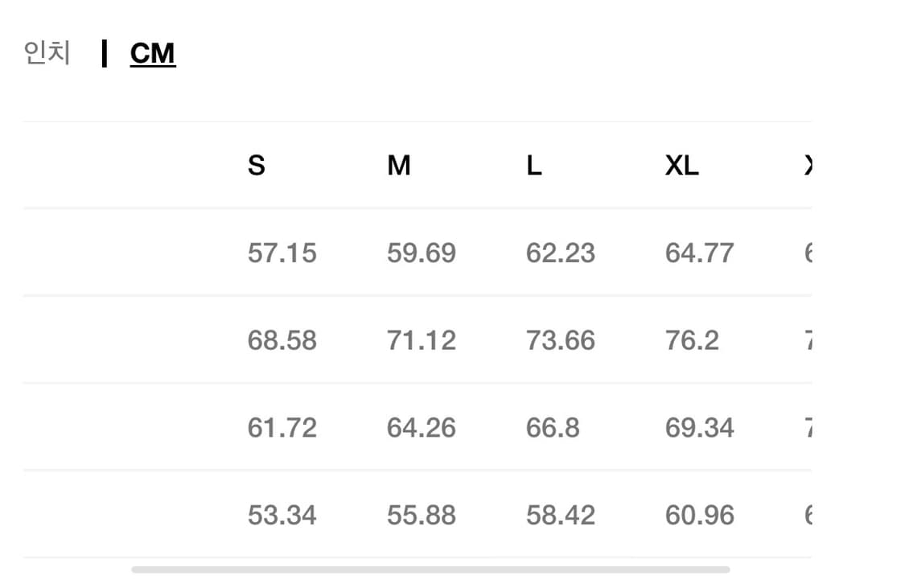Click the 59.69 measurement cell
Viewport: 905px width, 588px height.
(421, 253)
